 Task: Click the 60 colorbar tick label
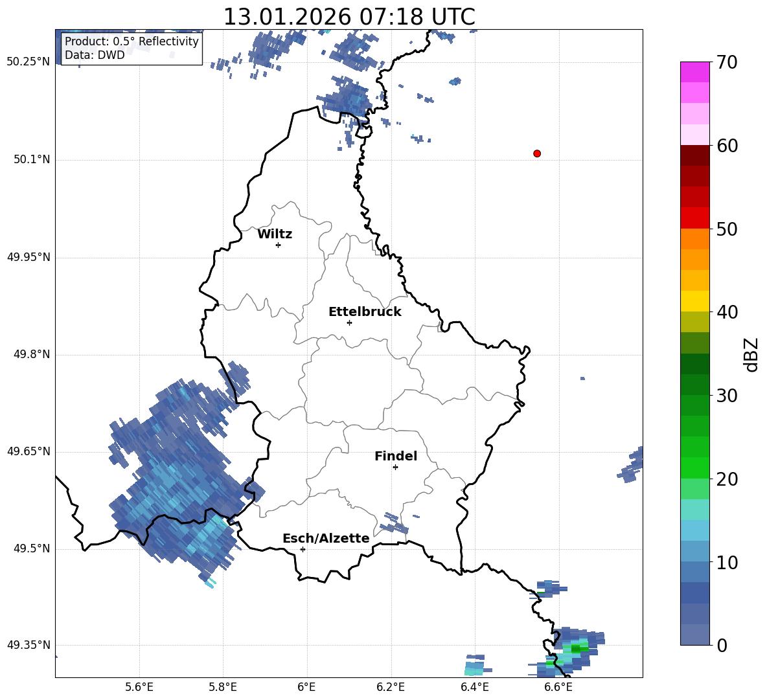coord(727,146)
